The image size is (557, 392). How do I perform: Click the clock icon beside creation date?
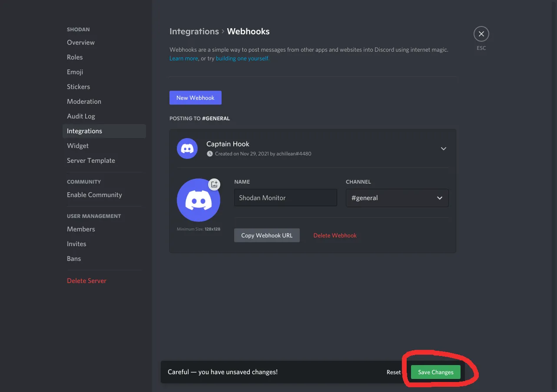210,154
